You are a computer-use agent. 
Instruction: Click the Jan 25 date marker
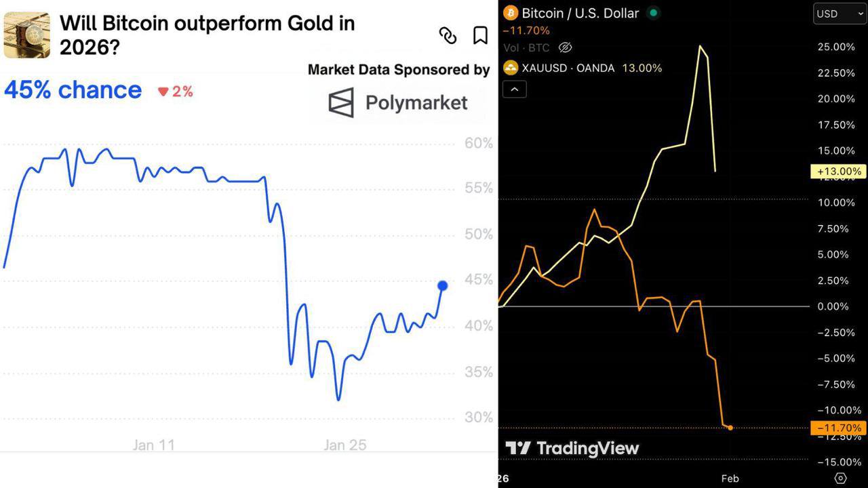tap(344, 445)
